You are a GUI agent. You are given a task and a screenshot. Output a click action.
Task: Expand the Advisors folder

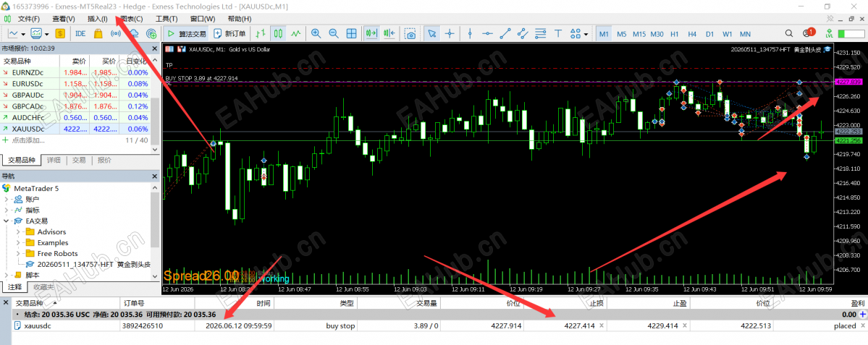(18, 231)
